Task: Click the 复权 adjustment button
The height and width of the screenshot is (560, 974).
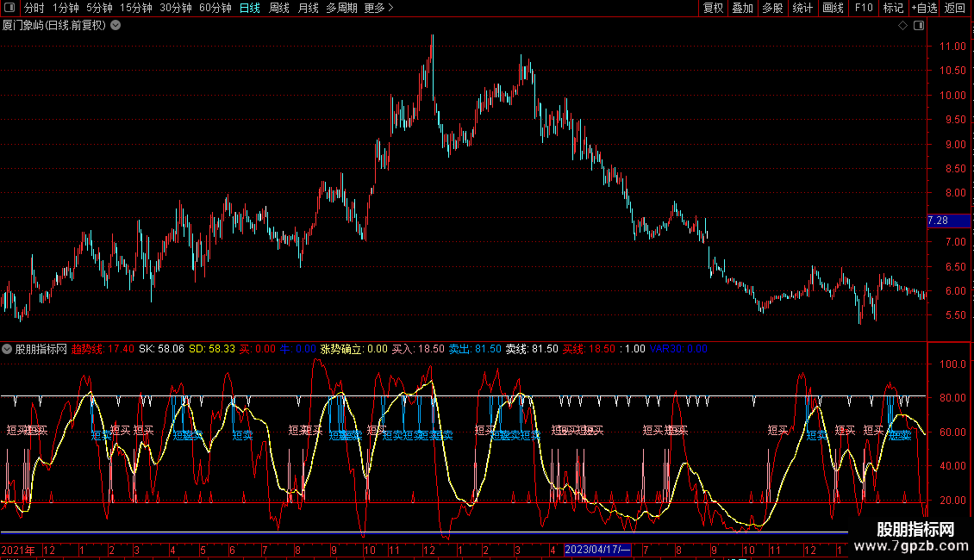Action: (x=713, y=9)
